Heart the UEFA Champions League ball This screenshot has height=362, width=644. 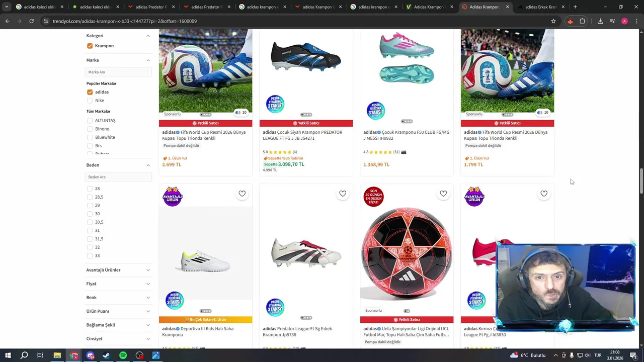(x=443, y=194)
